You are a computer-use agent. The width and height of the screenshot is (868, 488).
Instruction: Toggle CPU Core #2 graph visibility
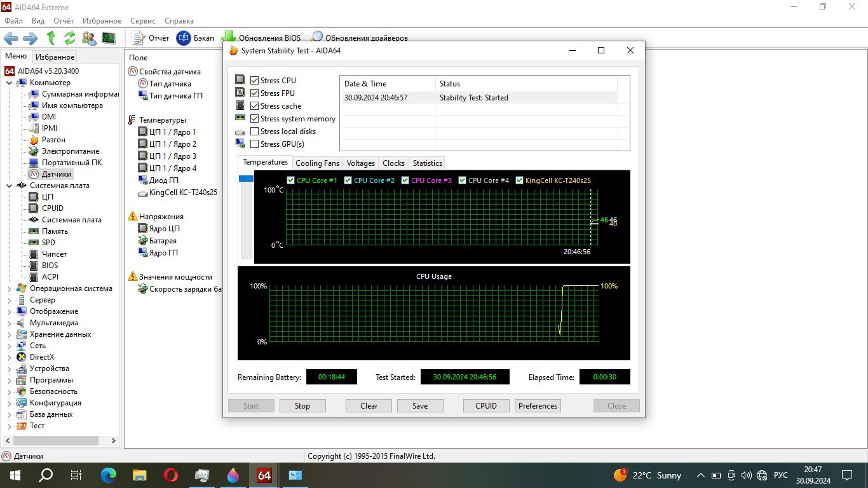pos(348,180)
